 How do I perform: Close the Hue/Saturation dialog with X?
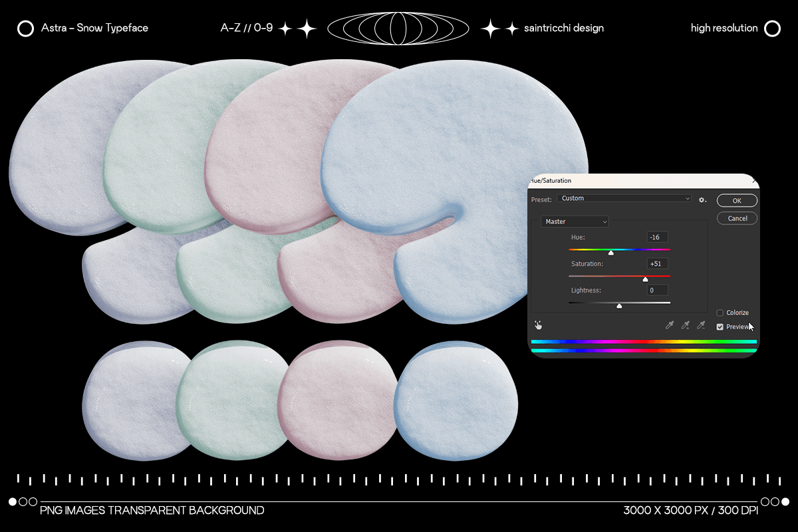[754, 180]
